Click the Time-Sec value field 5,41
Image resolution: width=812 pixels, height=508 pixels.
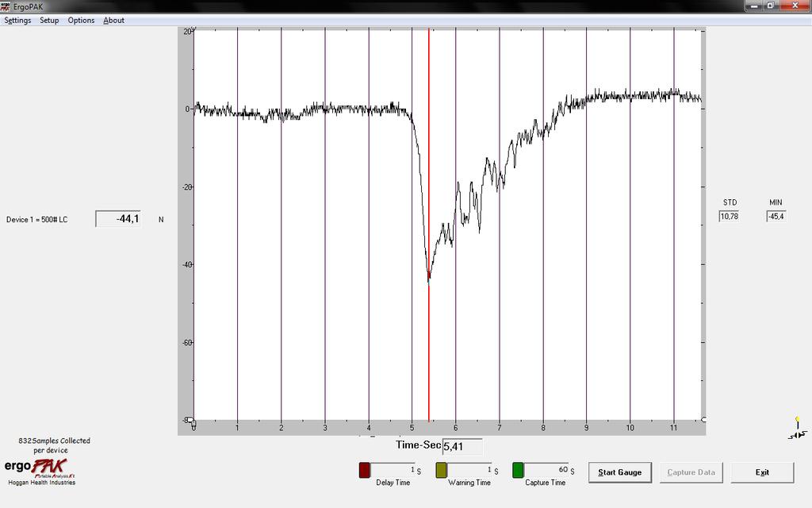(462, 446)
